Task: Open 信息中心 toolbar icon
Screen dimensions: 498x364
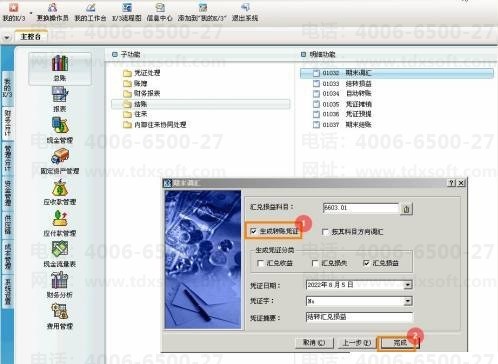Action: click(x=160, y=13)
